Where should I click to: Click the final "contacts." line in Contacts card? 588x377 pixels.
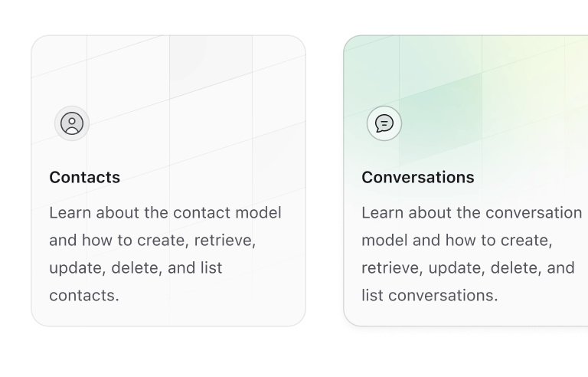tap(84, 295)
